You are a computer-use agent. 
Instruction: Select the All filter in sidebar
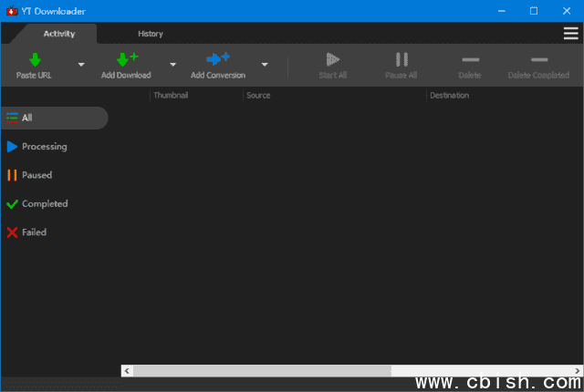point(55,118)
